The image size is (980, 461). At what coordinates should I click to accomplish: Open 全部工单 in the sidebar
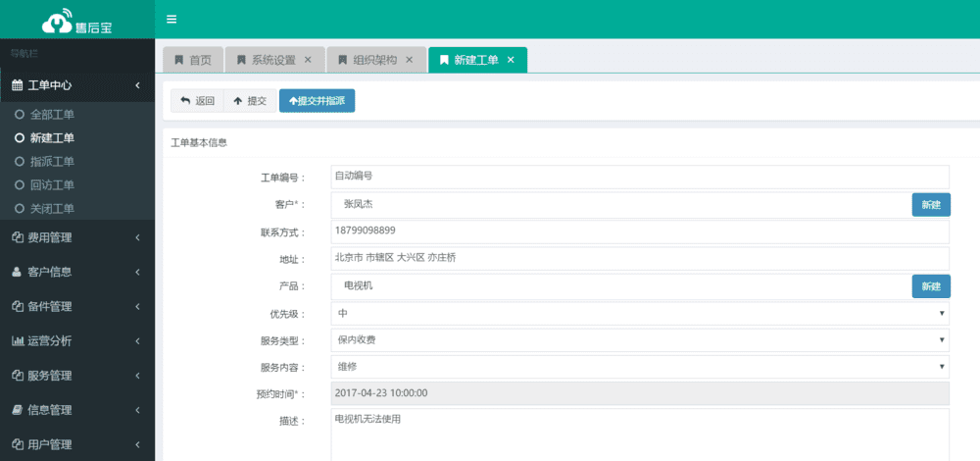click(53, 115)
